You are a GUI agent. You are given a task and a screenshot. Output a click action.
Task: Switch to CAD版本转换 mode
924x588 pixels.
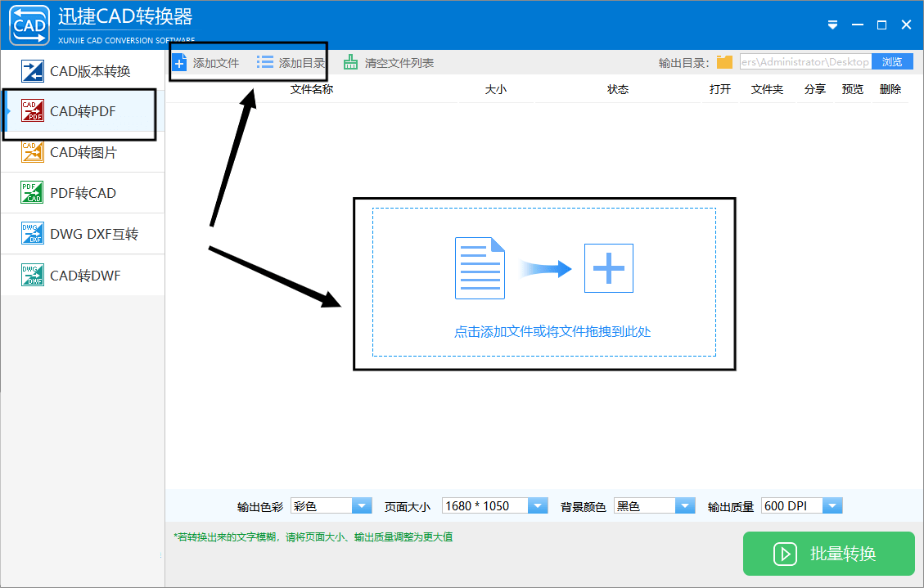(x=90, y=71)
